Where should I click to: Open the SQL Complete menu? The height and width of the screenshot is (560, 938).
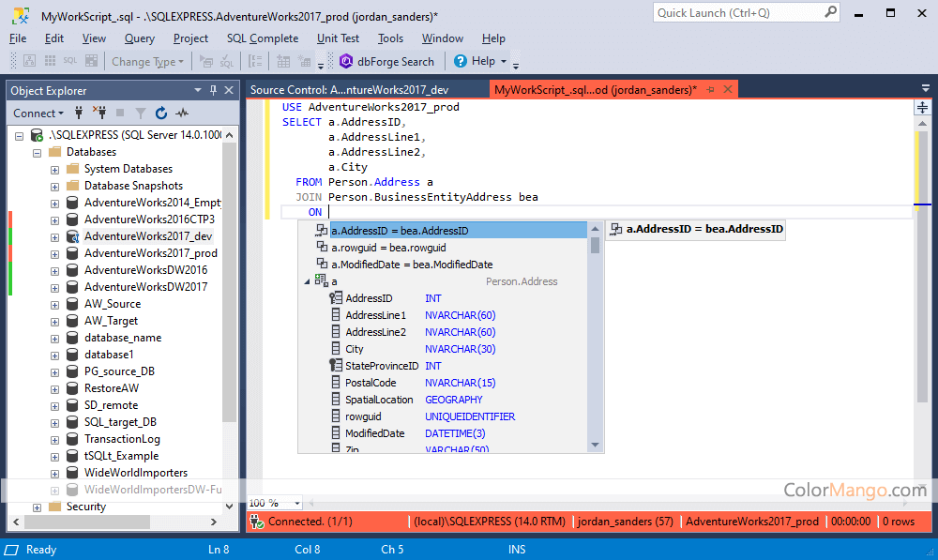262,38
